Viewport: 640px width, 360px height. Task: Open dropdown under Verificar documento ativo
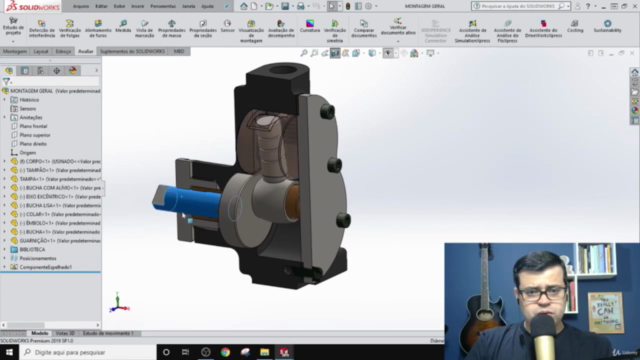(x=398, y=41)
